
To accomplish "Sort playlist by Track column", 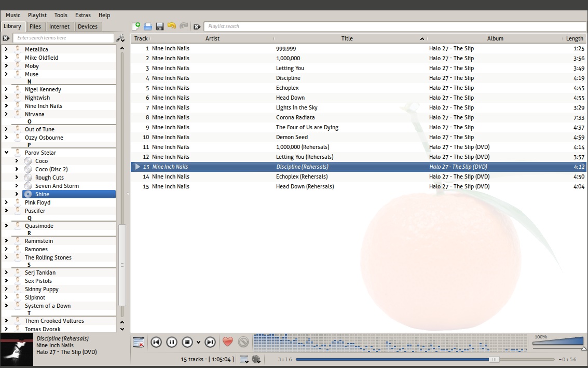I will [x=141, y=38].
